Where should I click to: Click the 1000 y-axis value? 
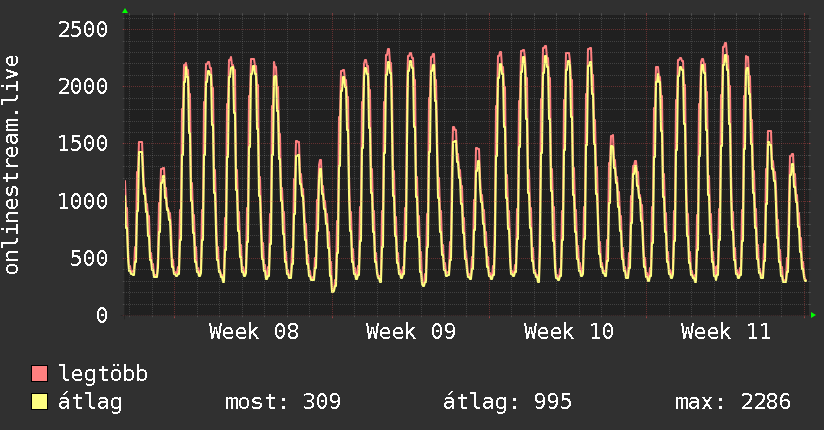pyautogui.click(x=83, y=201)
